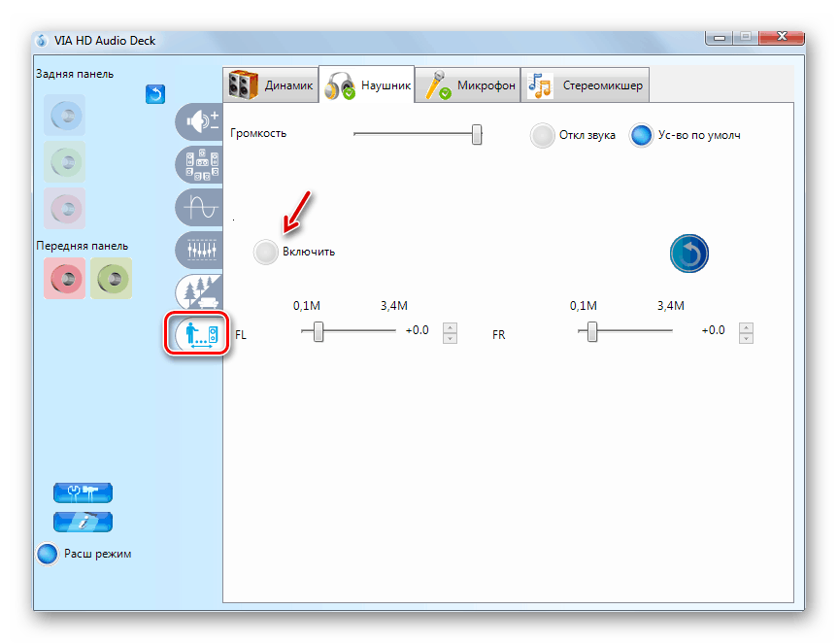Open the sine wave format side tab

pyautogui.click(x=199, y=207)
